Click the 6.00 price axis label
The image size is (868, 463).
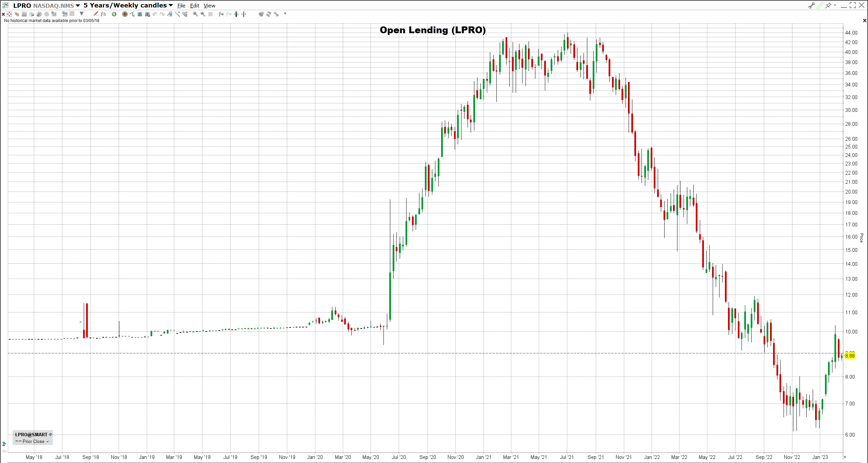(x=850, y=435)
